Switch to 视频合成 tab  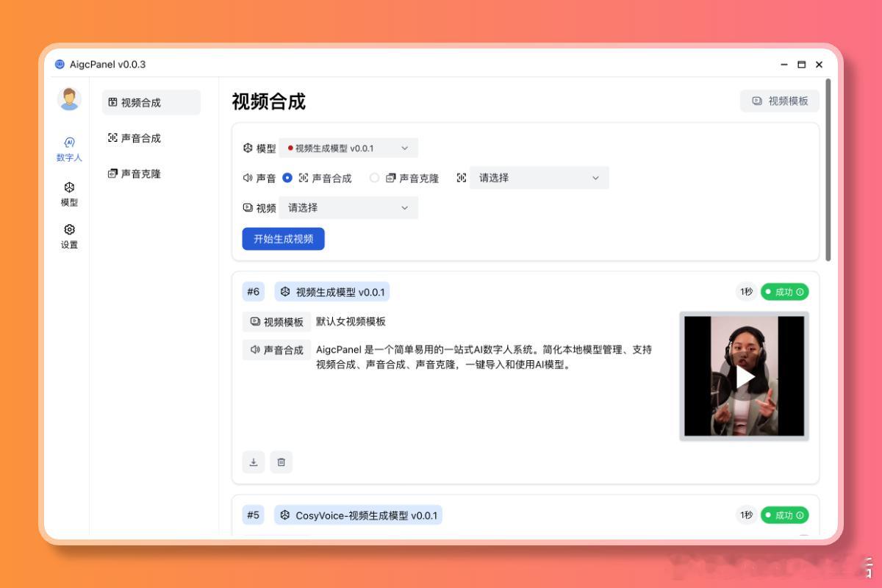coord(151,102)
